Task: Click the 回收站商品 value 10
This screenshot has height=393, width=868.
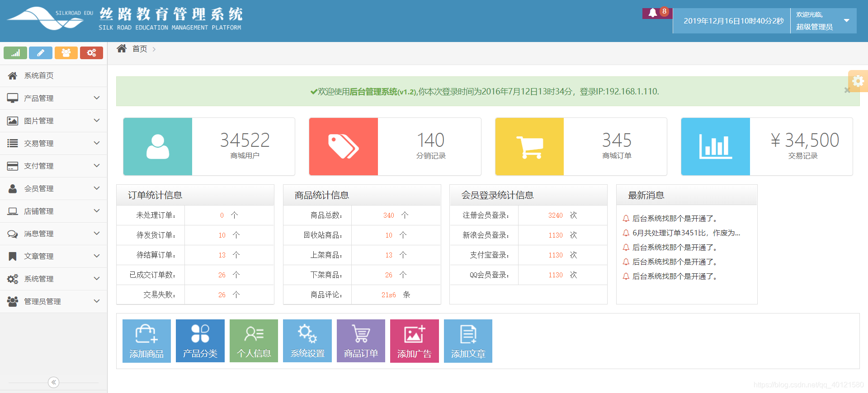Action: tap(389, 235)
